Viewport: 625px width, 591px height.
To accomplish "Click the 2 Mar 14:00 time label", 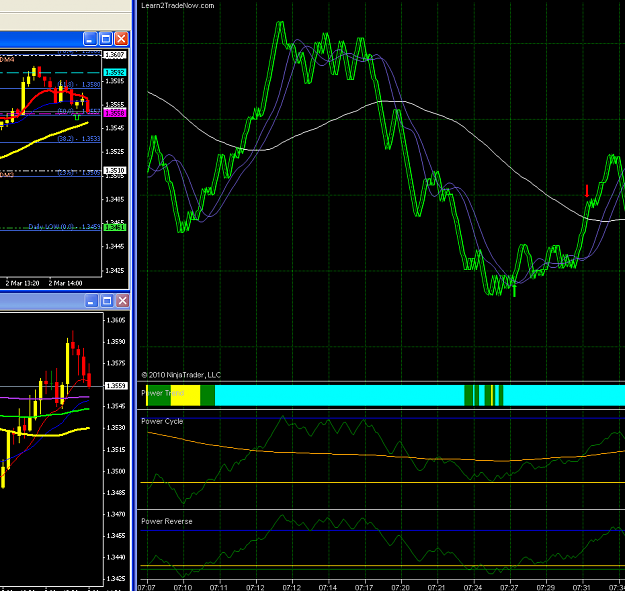I will pos(65,283).
